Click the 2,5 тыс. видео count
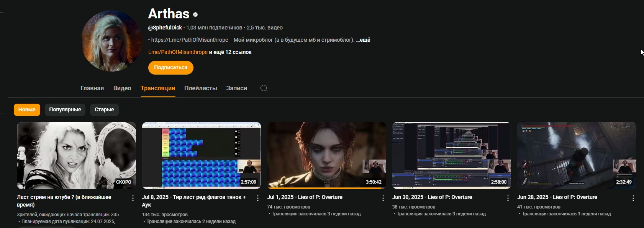The image size is (644, 228). (265, 28)
